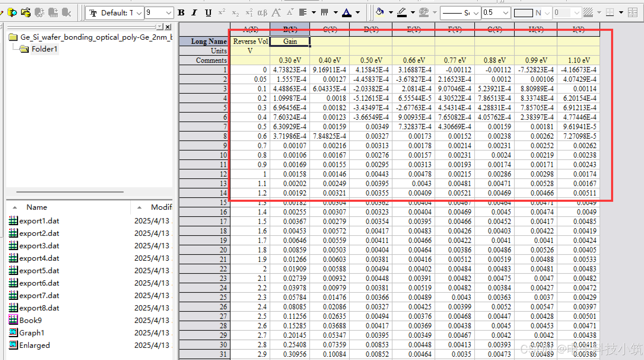Image resolution: width=644 pixels, height=360 pixels.
Task: Open the Default font name dropdown
Action: [139, 13]
